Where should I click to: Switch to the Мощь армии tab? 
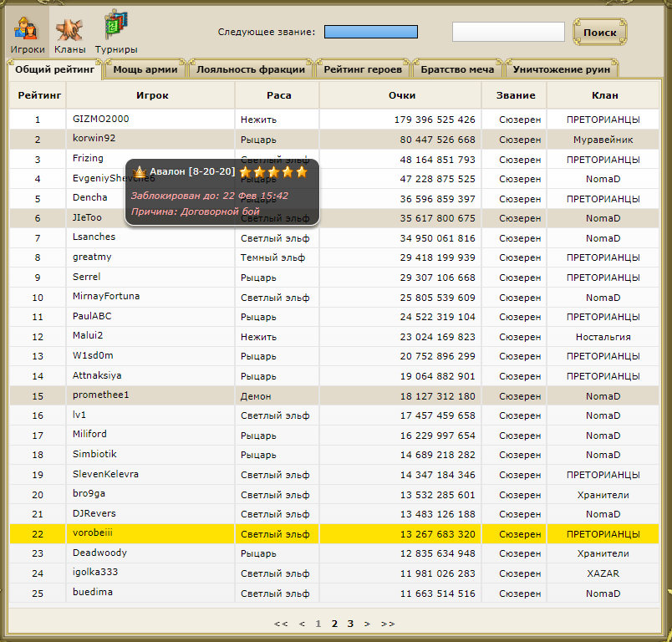click(145, 69)
